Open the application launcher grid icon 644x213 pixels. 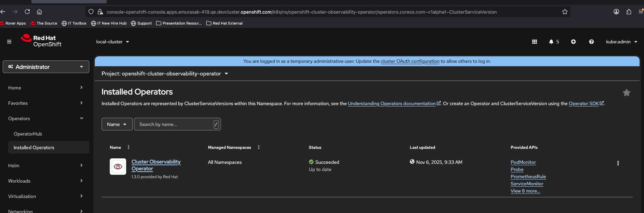click(x=534, y=42)
